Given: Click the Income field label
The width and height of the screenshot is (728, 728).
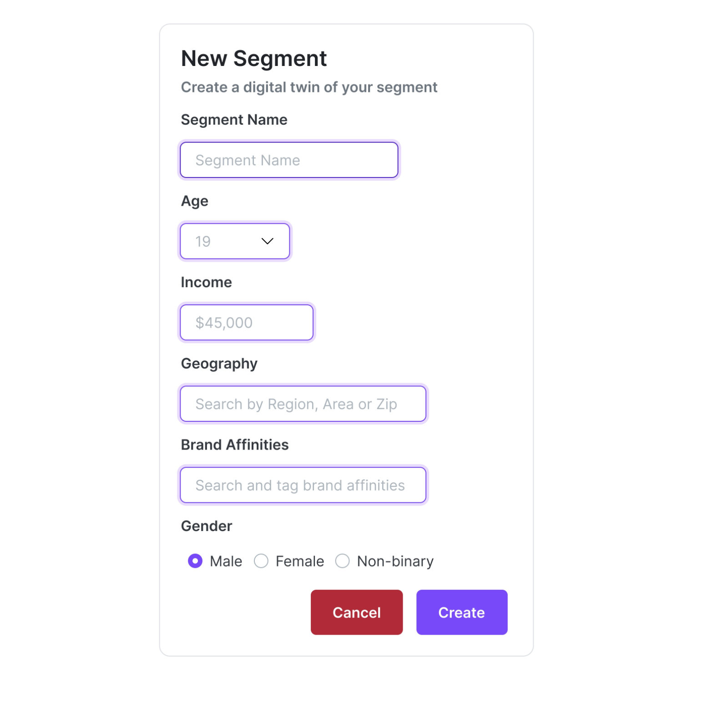Looking at the screenshot, I should (206, 282).
